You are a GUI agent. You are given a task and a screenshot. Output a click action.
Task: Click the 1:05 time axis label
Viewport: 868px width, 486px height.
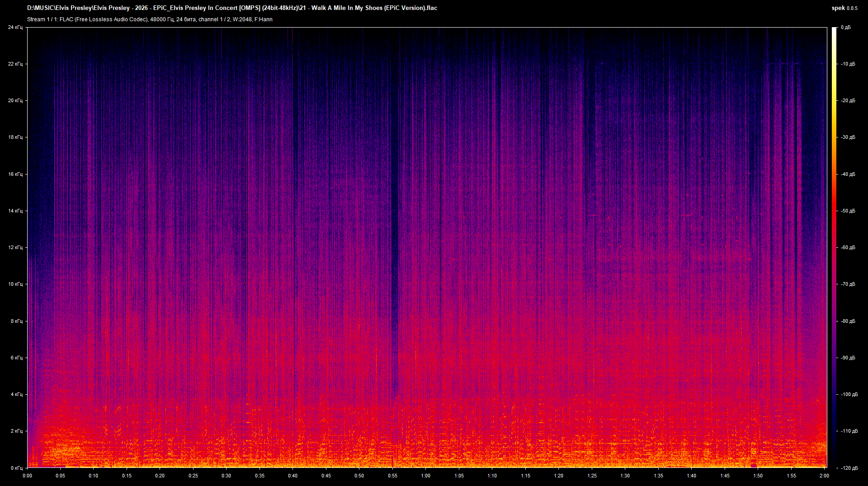pyautogui.click(x=459, y=476)
